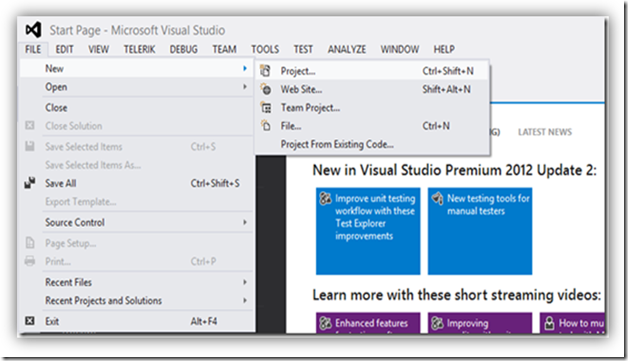Open the TEAM menu
Viewport: 628px width, 361px height.
224,49
